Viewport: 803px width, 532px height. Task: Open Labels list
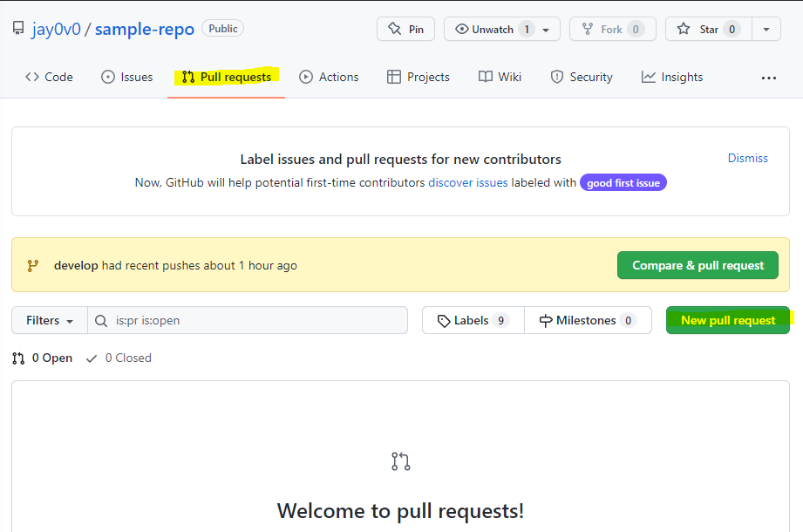(473, 321)
